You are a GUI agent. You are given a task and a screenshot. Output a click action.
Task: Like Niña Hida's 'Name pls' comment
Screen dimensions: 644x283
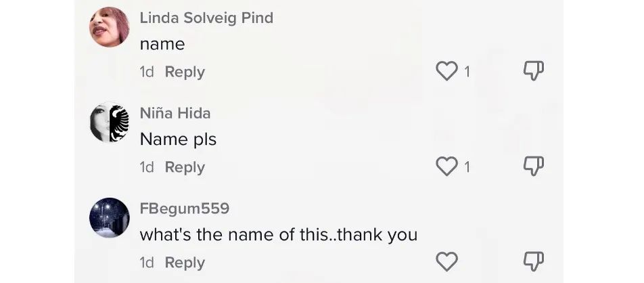point(446,167)
